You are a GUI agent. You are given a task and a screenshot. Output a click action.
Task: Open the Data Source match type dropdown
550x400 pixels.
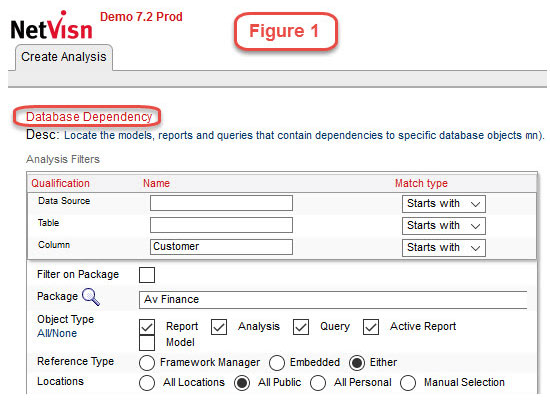[x=444, y=204]
